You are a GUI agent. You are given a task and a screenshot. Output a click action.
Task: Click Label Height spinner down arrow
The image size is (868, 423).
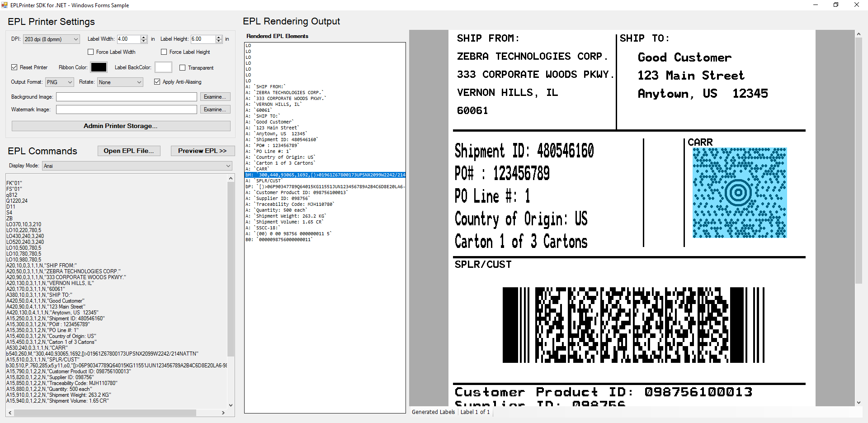219,41
